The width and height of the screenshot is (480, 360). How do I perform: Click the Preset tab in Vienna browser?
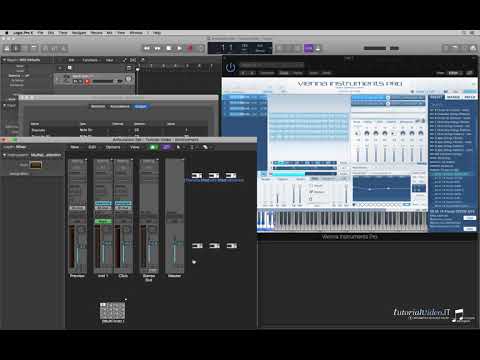tap(435, 97)
